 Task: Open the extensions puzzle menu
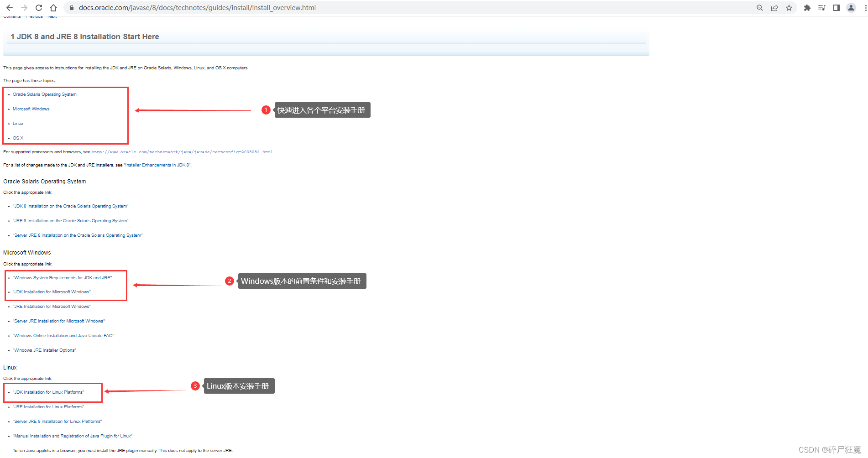point(807,8)
